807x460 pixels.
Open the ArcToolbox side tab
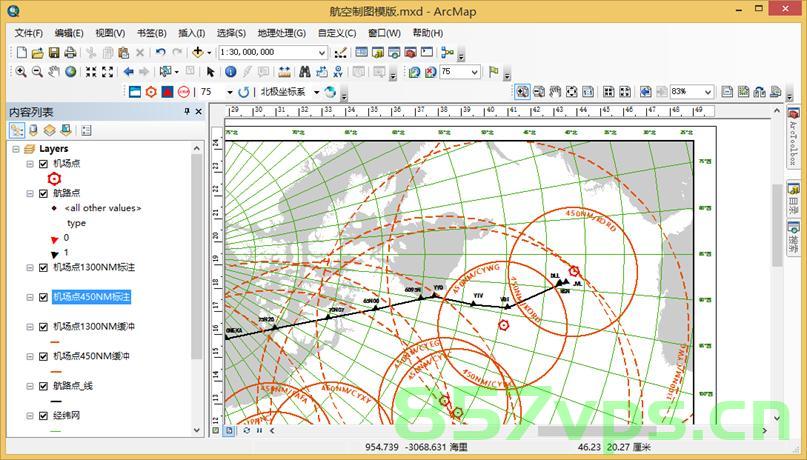point(793,136)
